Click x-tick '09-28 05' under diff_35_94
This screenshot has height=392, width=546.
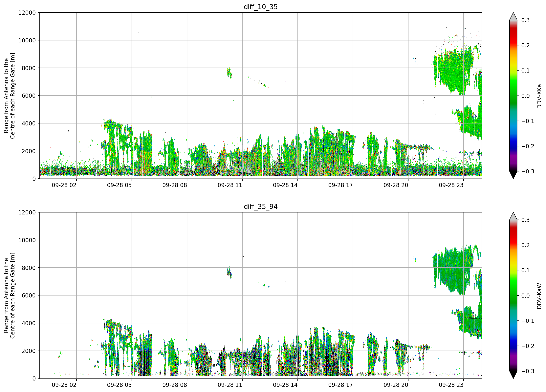[x=120, y=385]
